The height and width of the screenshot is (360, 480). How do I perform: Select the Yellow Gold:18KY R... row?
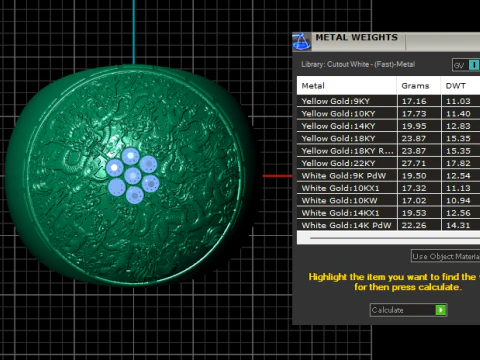[388, 151]
